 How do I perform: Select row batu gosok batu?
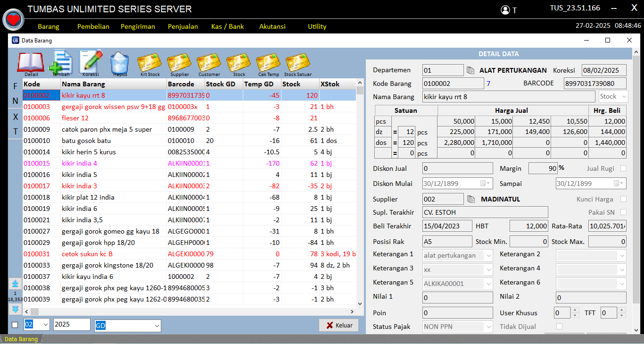coord(189,141)
